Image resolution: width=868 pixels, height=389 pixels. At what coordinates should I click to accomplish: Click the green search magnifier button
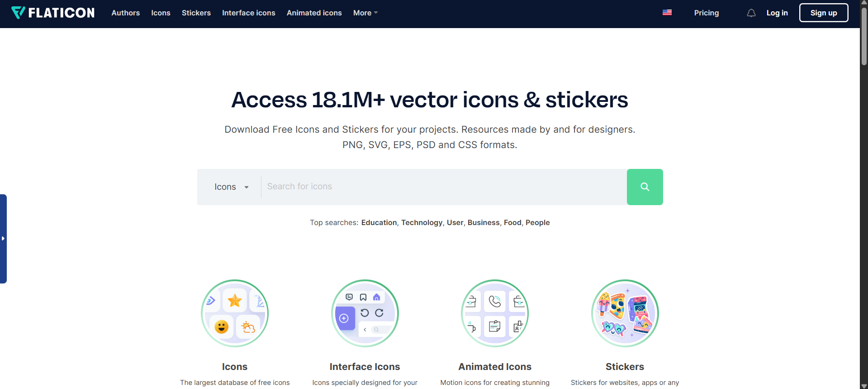pyautogui.click(x=645, y=187)
